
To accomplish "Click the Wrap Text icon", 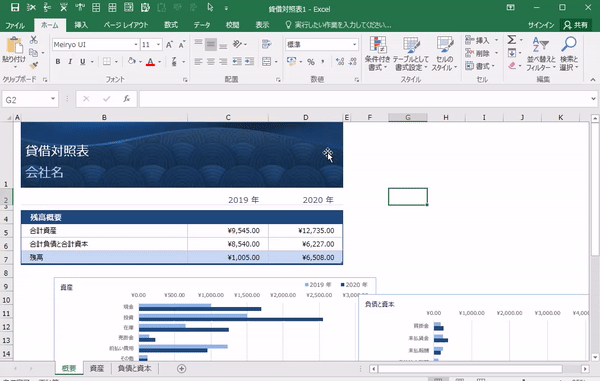I will pos(267,44).
